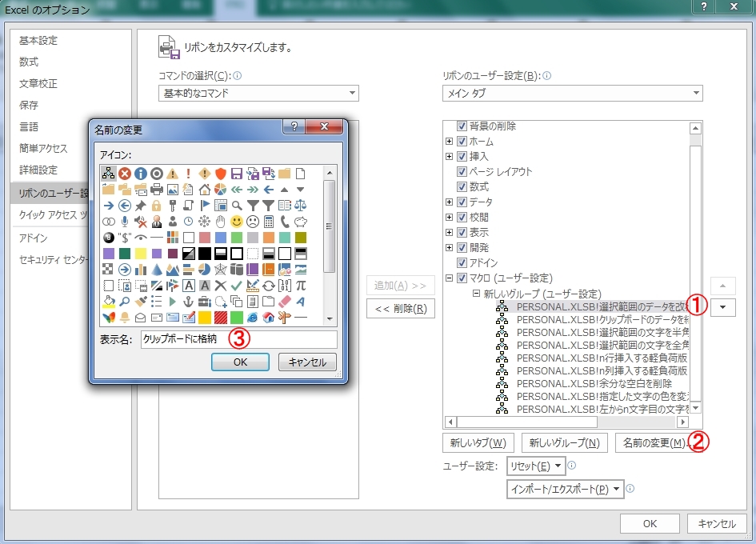Go to the 詳細設定 options page

[x=38, y=170]
